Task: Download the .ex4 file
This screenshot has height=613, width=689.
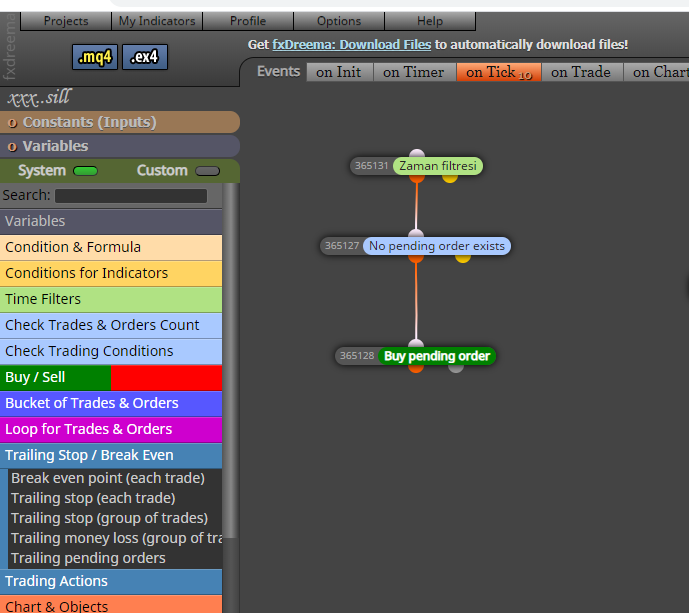Action: click(145, 57)
